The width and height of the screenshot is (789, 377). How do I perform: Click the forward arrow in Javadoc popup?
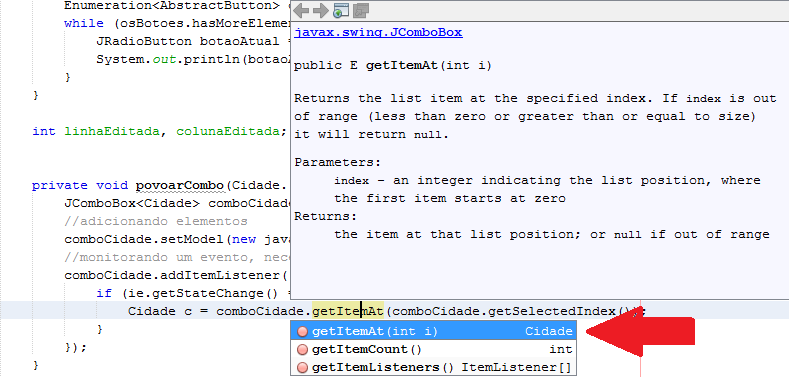click(321, 10)
